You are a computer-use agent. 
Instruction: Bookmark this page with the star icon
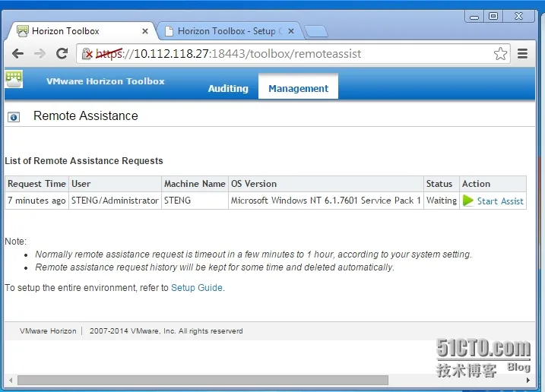[x=500, y=53]
